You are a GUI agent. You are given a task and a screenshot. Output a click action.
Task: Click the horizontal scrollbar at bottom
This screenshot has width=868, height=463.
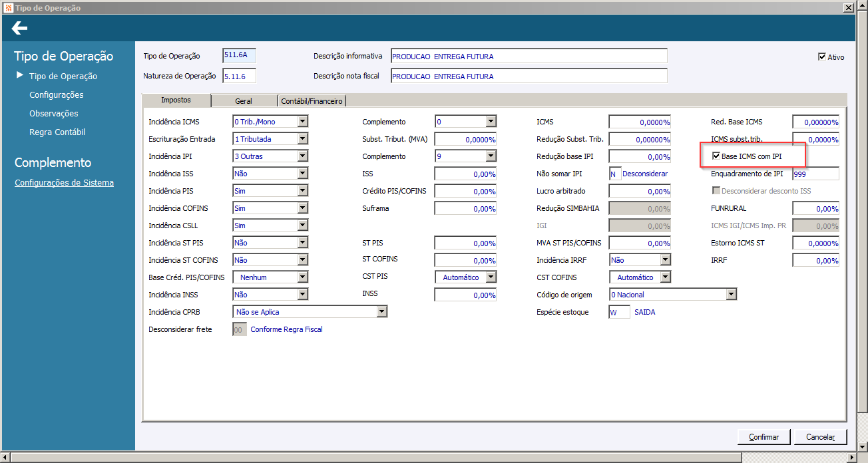[426, 458]
